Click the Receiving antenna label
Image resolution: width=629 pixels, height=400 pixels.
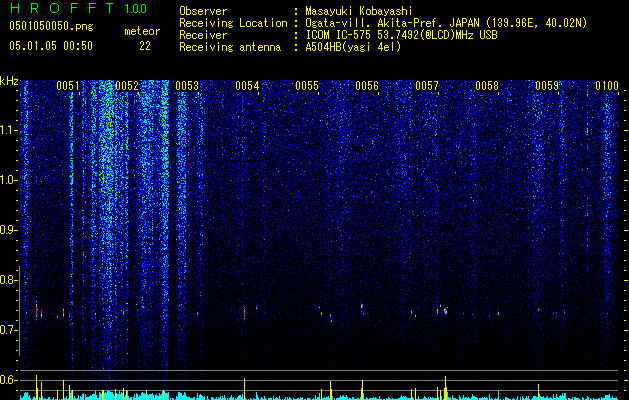pos(230,47)
